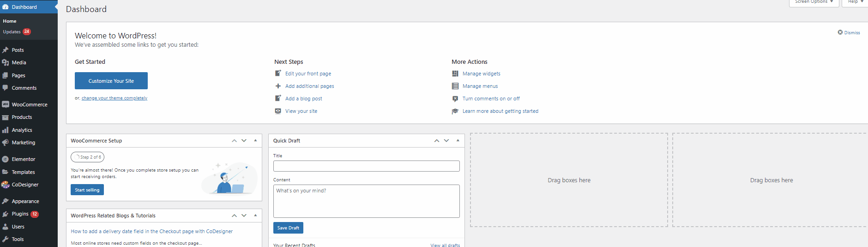Image resolution: width=868 pixels, height=247 pixels.
Task: Click the Manage menus link
Action: 480,86
